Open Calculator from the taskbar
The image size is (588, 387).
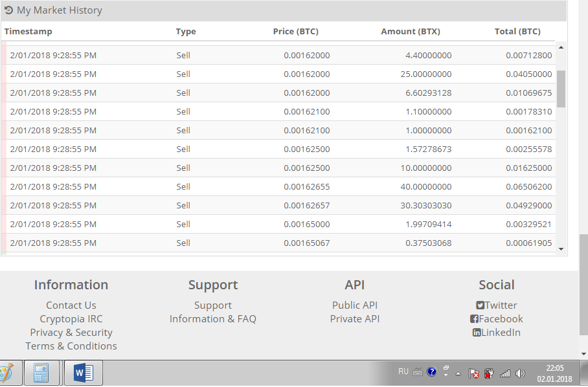point(41,373)
